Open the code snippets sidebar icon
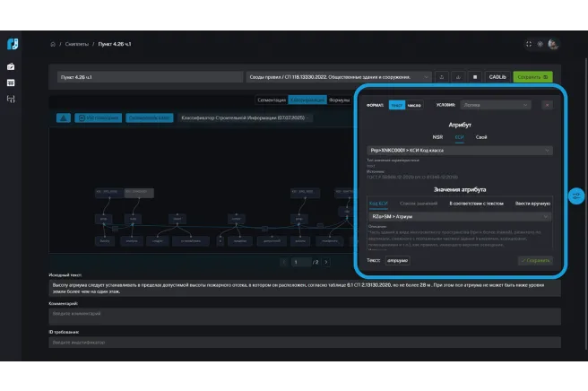This screenshot has height=391, width=588. tap(11, 99)
